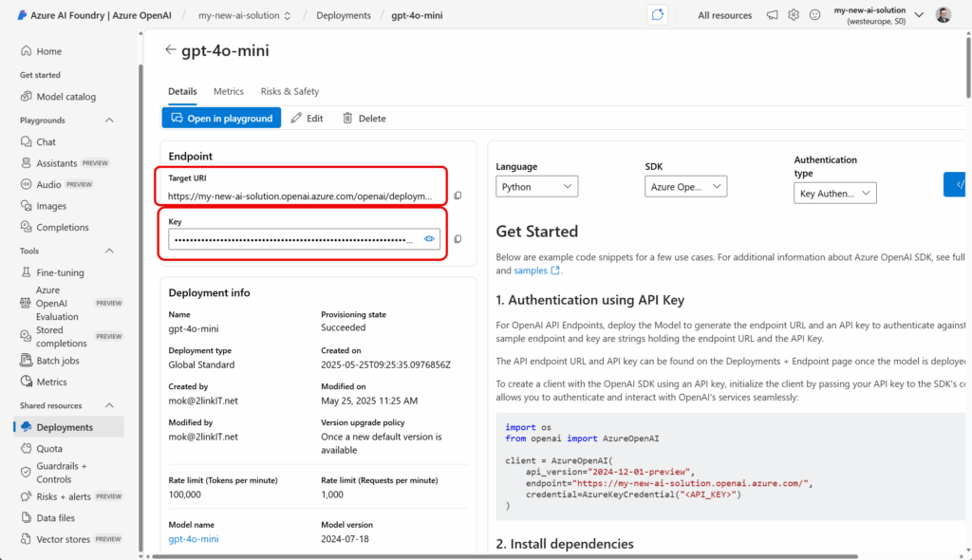Switch to the Risks & Safety tab

(290, 91)
